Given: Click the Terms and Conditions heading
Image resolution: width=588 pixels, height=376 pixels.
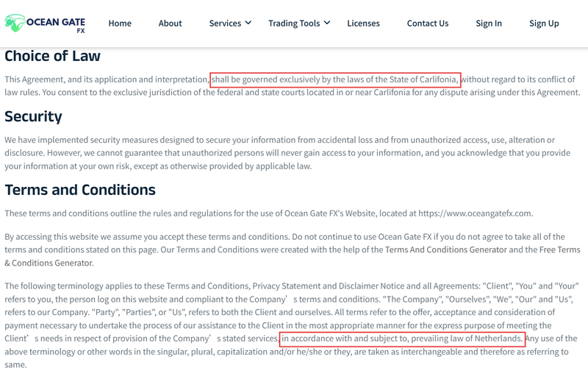Looking at the screenshot, I should tap(80, 190).
